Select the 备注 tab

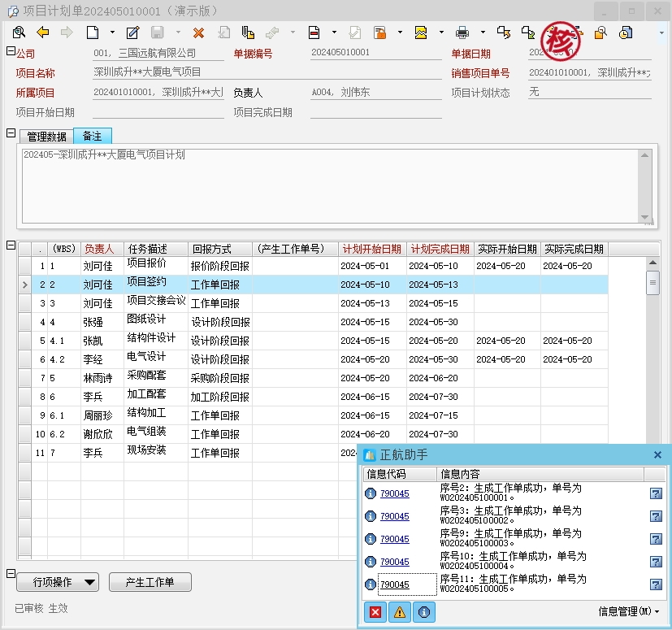click(x=93, y=136)
